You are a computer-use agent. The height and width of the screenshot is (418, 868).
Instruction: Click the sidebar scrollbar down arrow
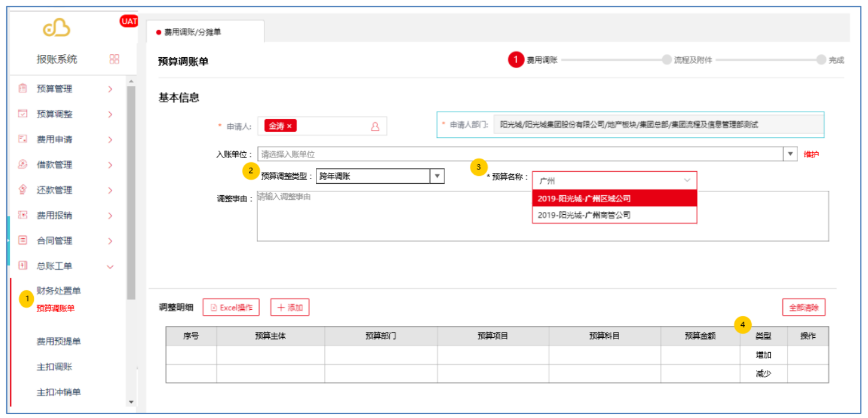click(x=132, y=402)
